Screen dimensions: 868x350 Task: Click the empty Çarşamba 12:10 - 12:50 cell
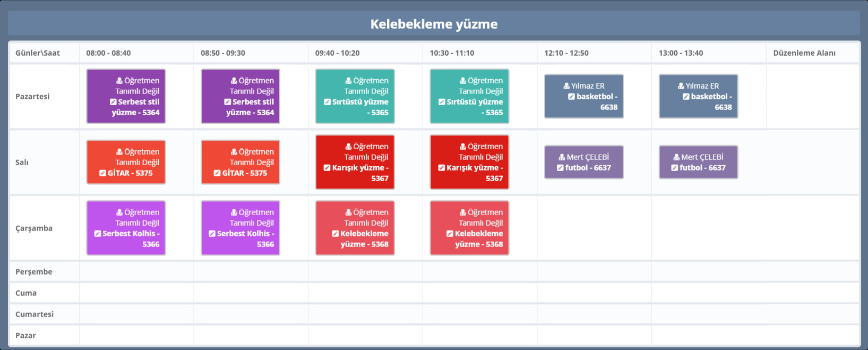594,228
